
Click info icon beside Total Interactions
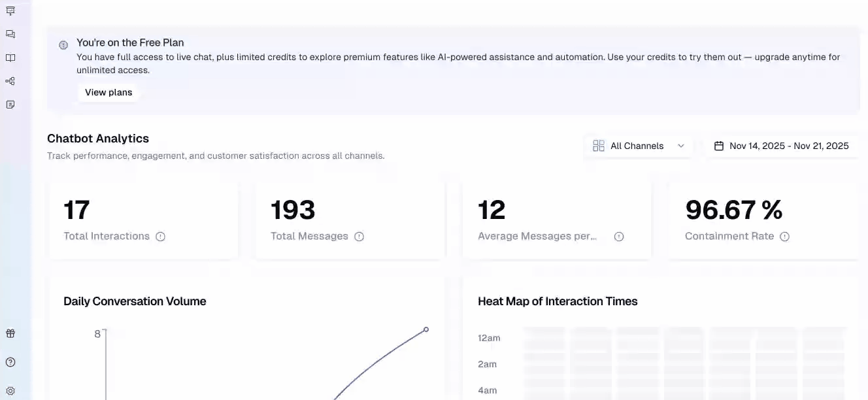(160, 237)
